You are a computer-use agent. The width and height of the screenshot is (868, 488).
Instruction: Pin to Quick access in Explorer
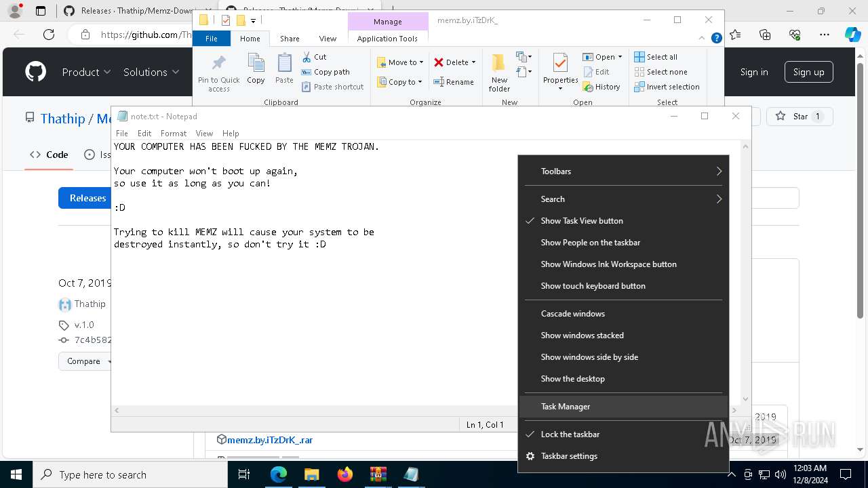218,73
